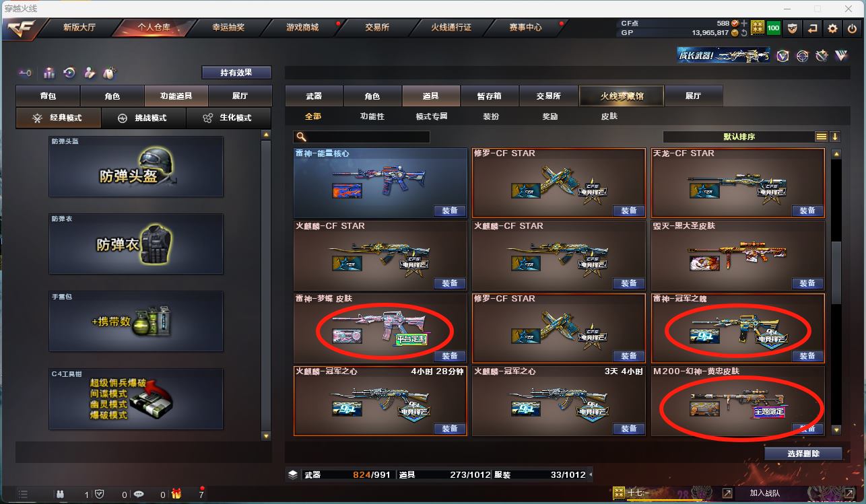Expand inventory count bar via small arrow

[x=591, y=474]
